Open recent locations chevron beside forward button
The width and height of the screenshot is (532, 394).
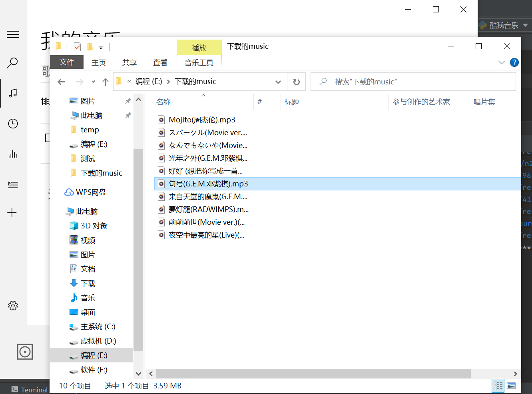93,81
